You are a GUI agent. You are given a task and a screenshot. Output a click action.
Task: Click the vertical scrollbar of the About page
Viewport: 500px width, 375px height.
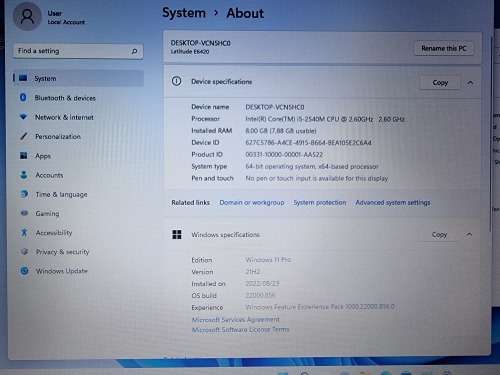point(492,133)
